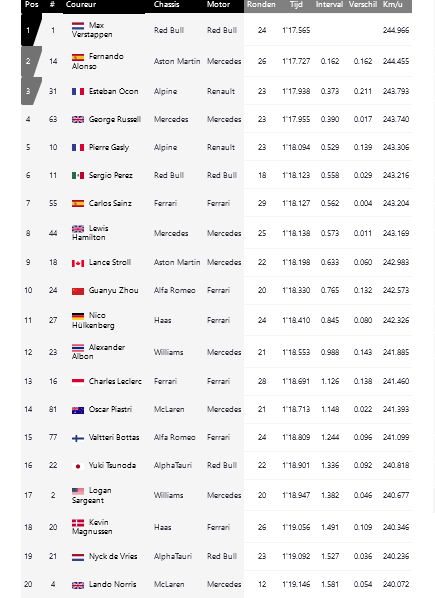
Task: Click the Australian flag next to Oscar Piastri
Action: (78, 410)
